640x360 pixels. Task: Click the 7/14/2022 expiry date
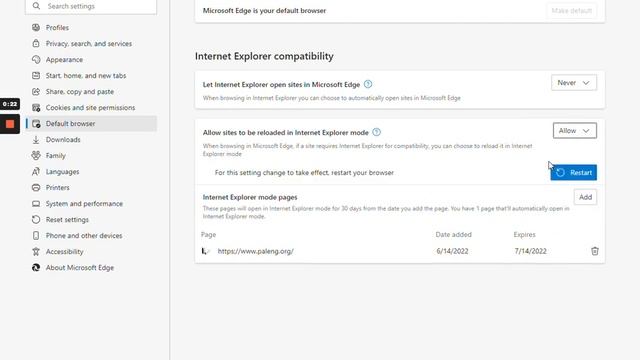pos(530,251)
